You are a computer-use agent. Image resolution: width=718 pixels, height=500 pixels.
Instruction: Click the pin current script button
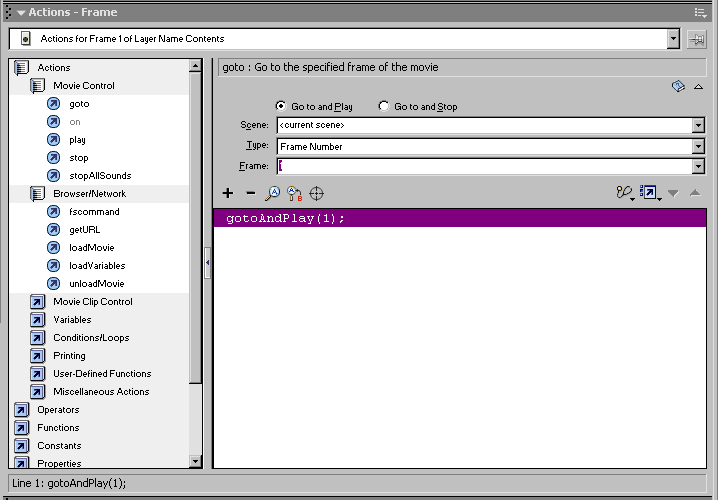tap(696, 39)
